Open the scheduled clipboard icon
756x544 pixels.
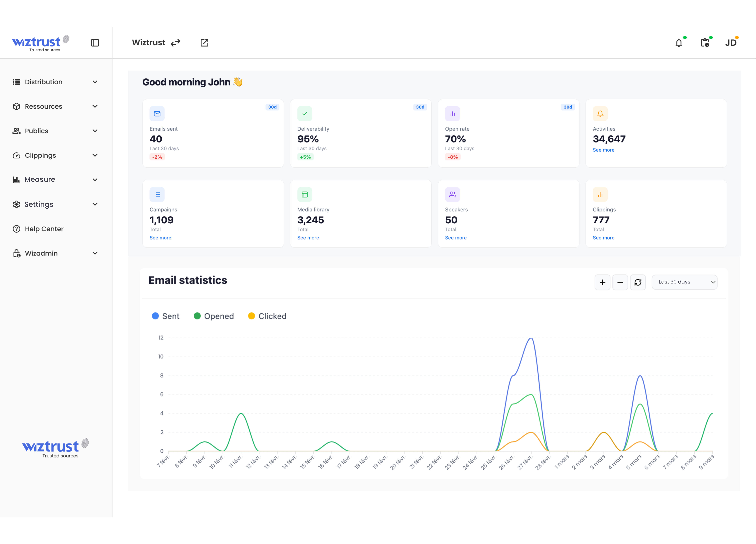coord(705,43)
